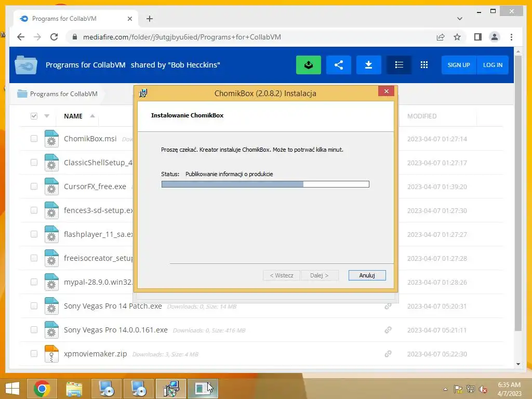The image size is (532, 399).
Task: Click the page vertical scrollbar thumb
Action: (518, 193)
